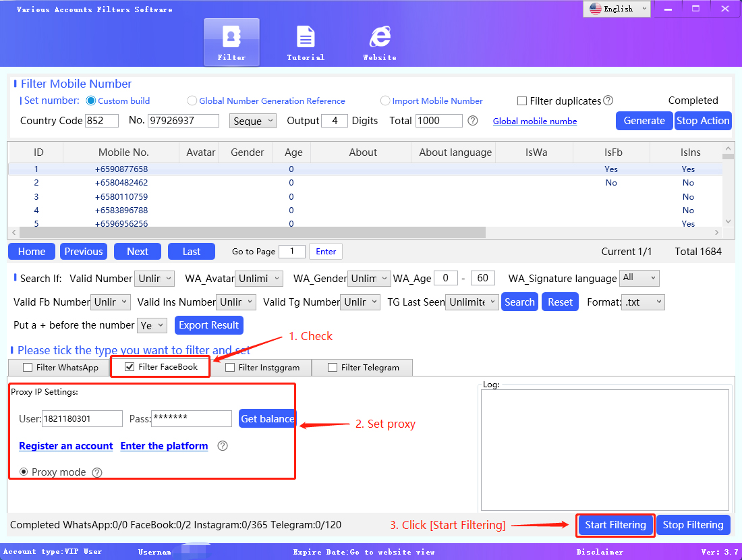Expand the Valid Fb Number dropdown
This screenshot has height=560, width=742.
click(110, 302)
